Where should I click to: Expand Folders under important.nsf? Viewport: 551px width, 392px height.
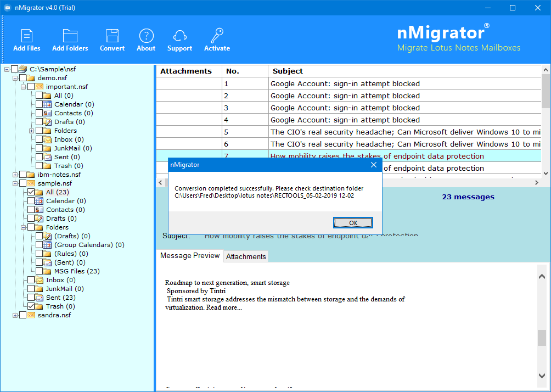point(31,131)
